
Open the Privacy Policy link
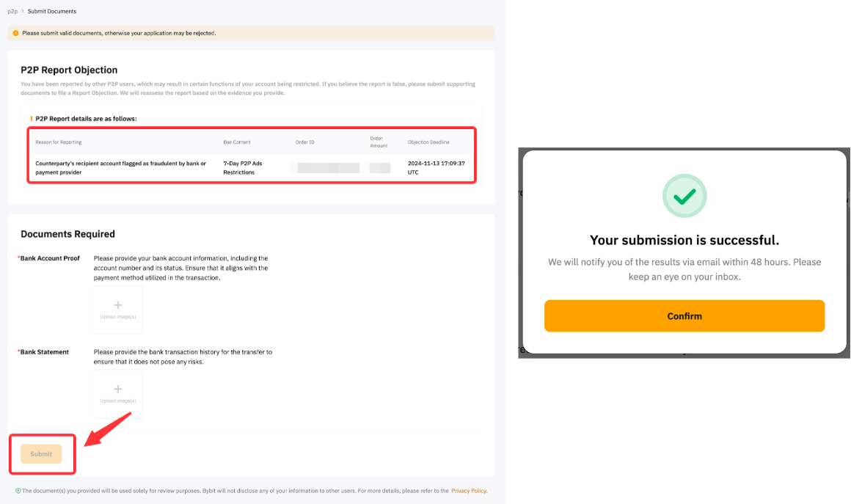469,491
